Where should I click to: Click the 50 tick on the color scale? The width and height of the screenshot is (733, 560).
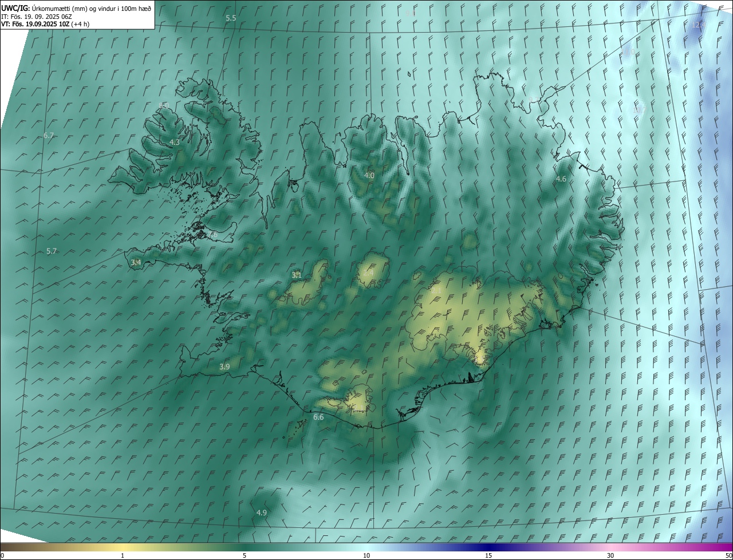728,555
